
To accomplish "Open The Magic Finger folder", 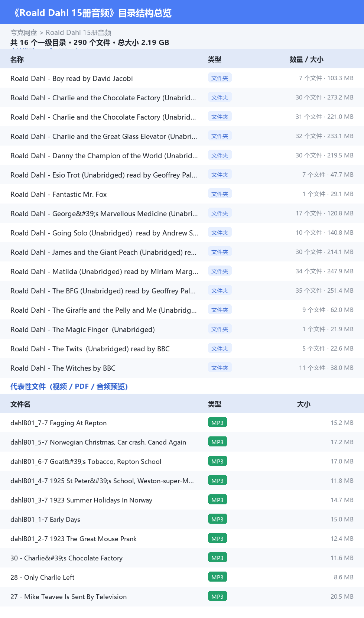I will click(82, 329).
